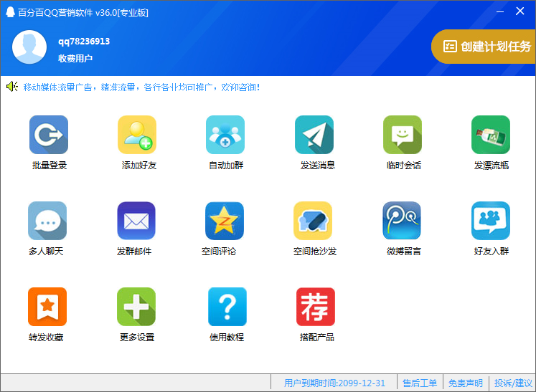Close the QQ marketing software window
Screen dimensions: 536x392
[x=520, y=11]
